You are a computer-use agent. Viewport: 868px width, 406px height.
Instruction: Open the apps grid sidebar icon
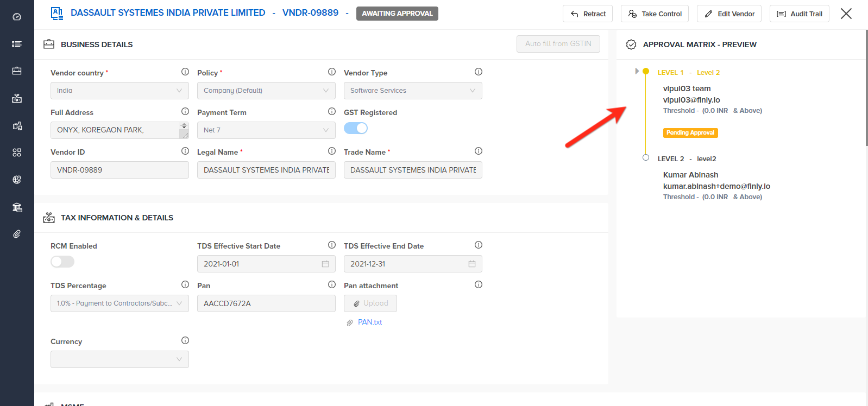[17, 153]
